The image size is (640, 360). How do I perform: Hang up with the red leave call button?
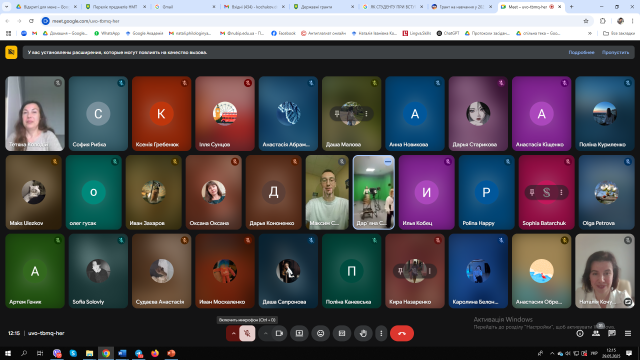tap(402, 333)
